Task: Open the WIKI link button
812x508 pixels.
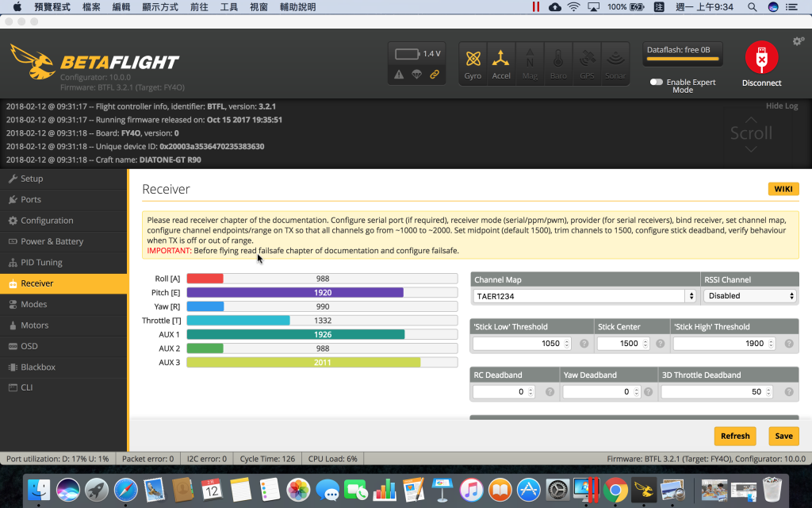Action: click(x=783, y=189)
